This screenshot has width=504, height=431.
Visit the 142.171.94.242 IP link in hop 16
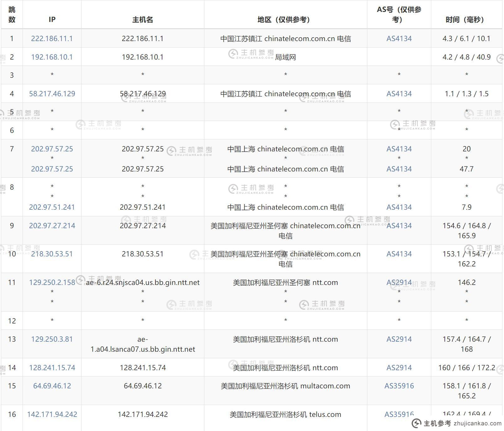tap(52, 414)
